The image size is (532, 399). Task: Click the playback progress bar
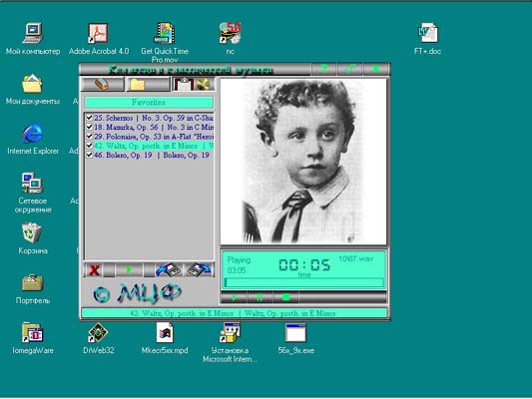[304, 282]
